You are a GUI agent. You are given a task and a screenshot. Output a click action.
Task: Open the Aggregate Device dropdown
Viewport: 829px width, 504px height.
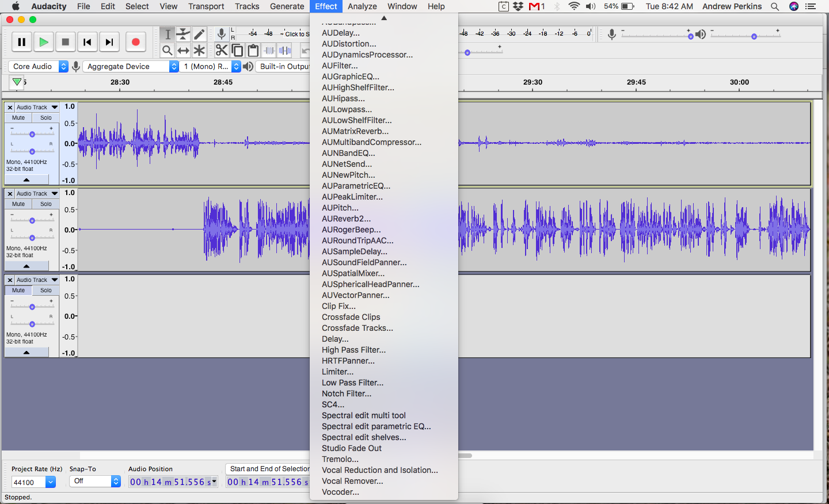(130, 66)
